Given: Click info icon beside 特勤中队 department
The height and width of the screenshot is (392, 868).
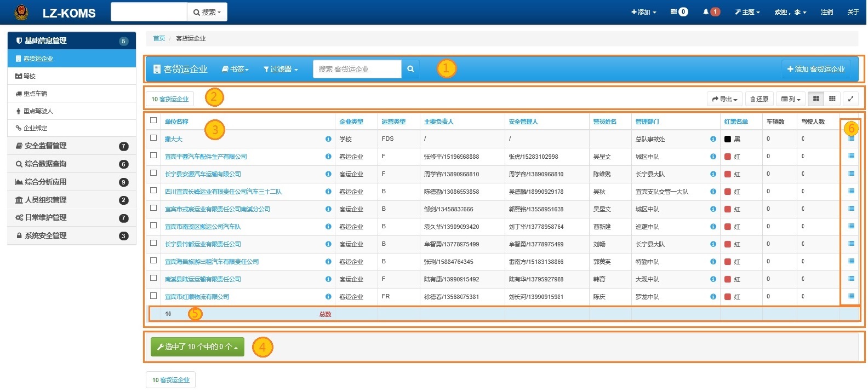Looking at the screenshot, I should point(713,262).
